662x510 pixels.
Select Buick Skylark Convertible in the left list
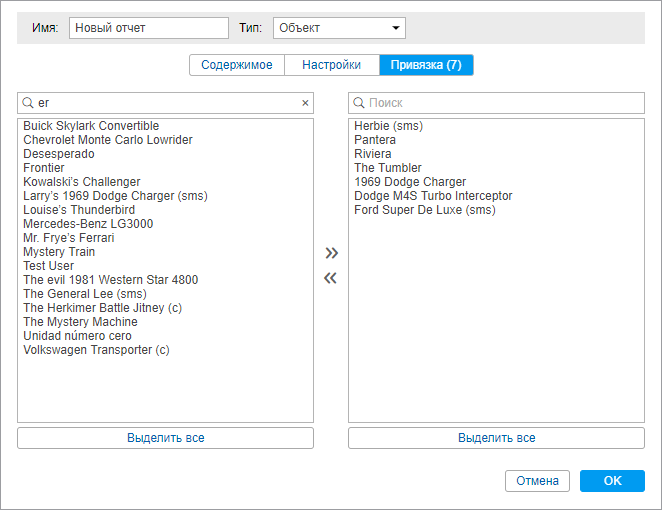91,126
